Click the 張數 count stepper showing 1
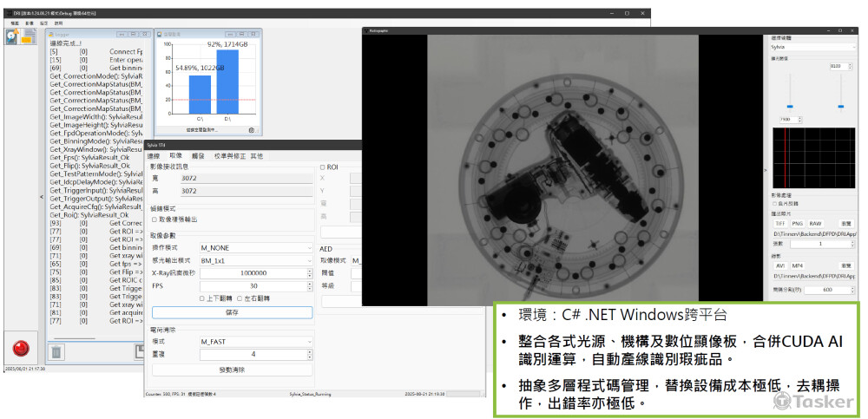 [x=851, y=244]
